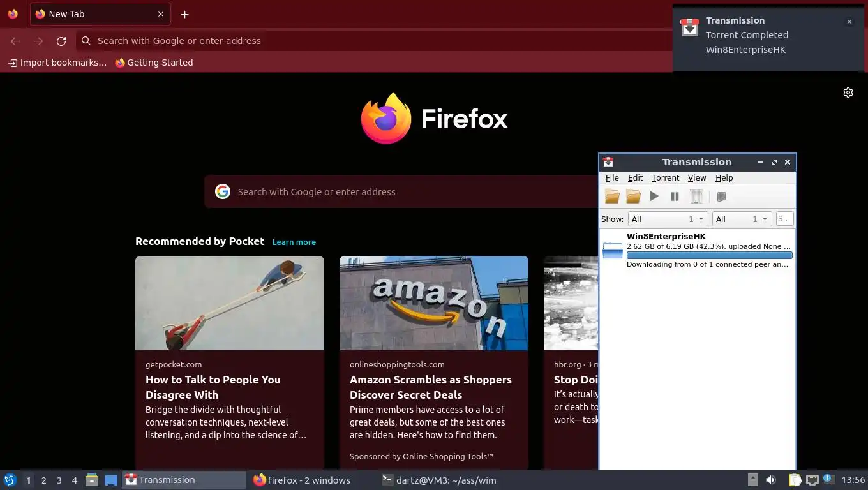Reload the Firefox page
The image size is (868, 490).
[61, 41]
